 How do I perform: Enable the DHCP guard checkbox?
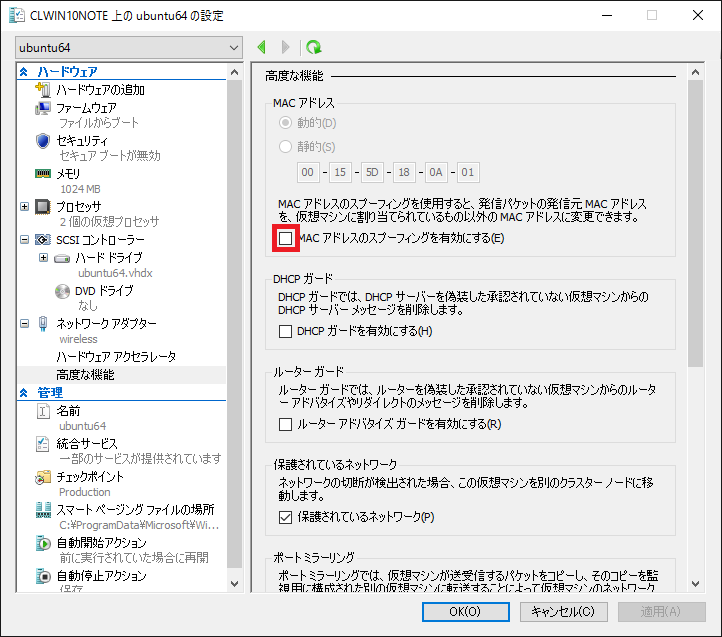(x=286, y=331)
